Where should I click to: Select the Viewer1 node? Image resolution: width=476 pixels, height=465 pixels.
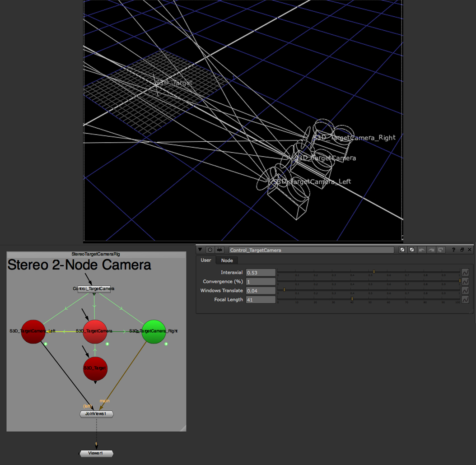96,453
